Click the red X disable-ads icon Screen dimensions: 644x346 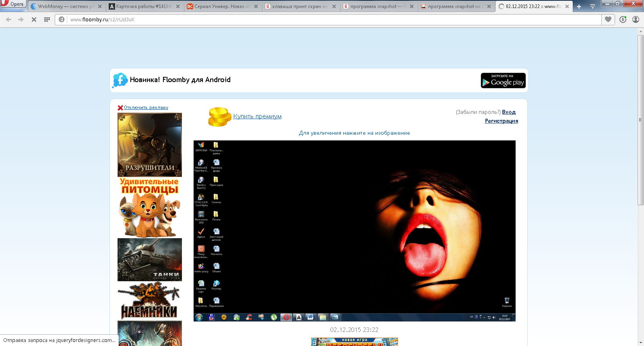[x=120, y=108]
